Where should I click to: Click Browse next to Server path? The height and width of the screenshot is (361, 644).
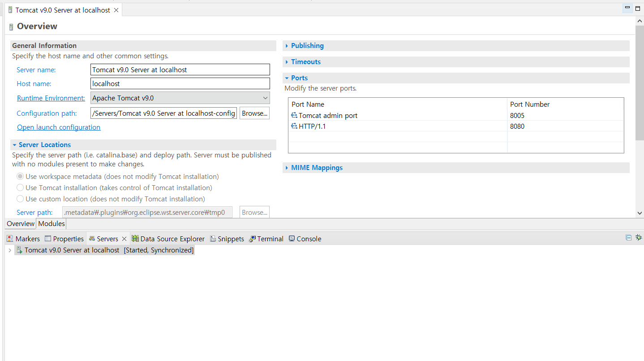tap(254, 212)
